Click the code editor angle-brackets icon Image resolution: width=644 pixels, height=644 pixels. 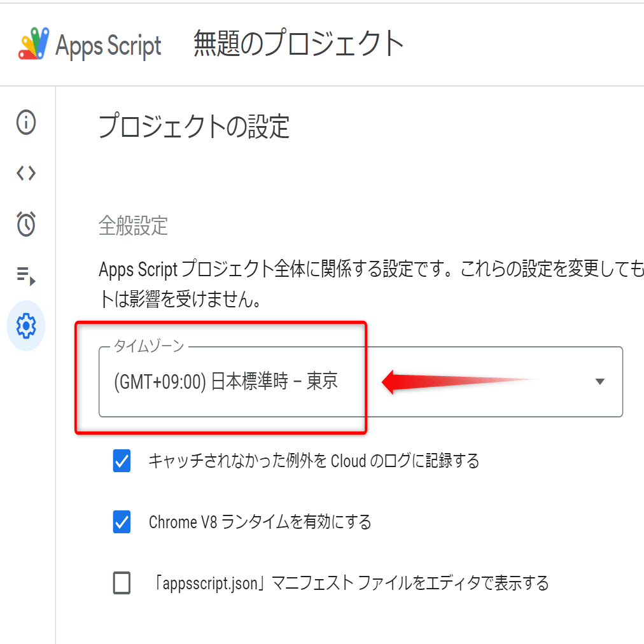(25, 172)
